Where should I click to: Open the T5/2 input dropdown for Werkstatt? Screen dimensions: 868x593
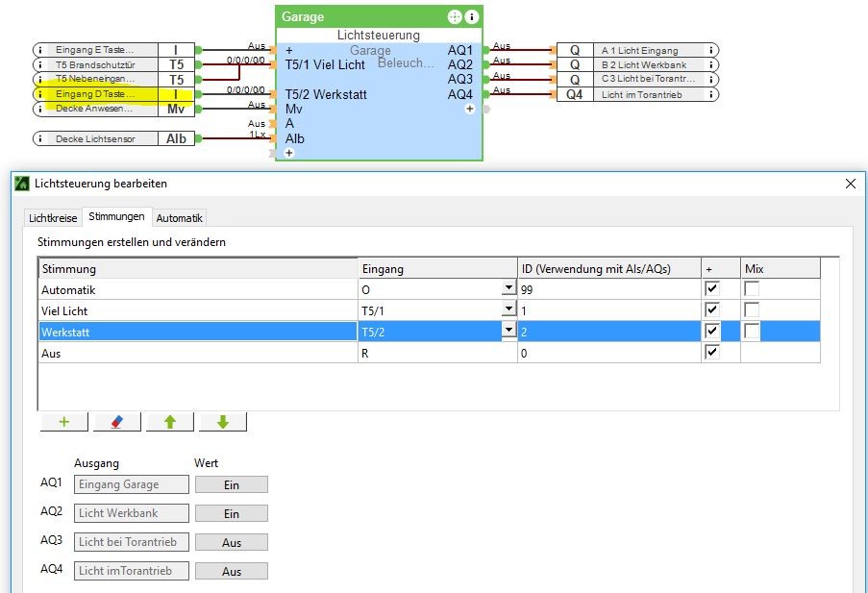click(508, 331)
